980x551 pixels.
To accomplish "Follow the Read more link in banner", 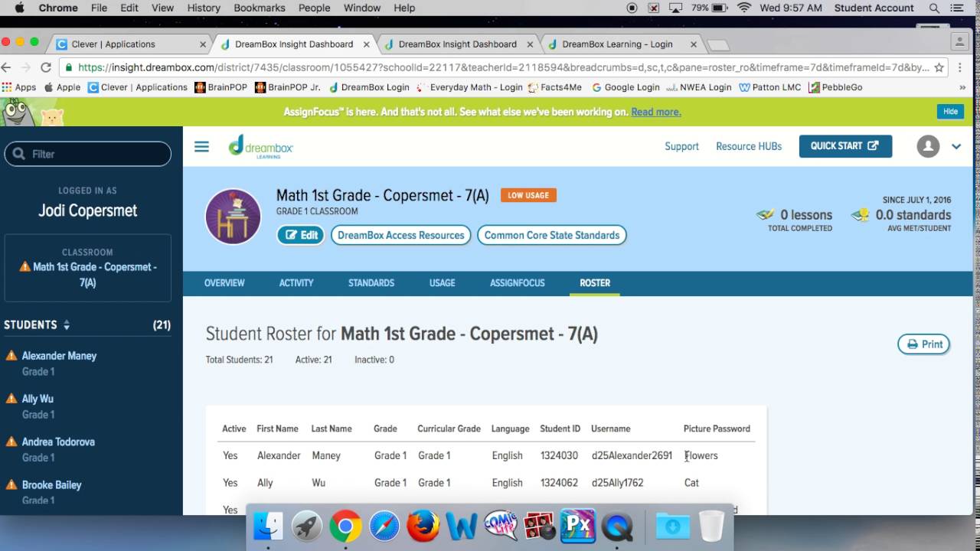I will [x=655, y=112].
